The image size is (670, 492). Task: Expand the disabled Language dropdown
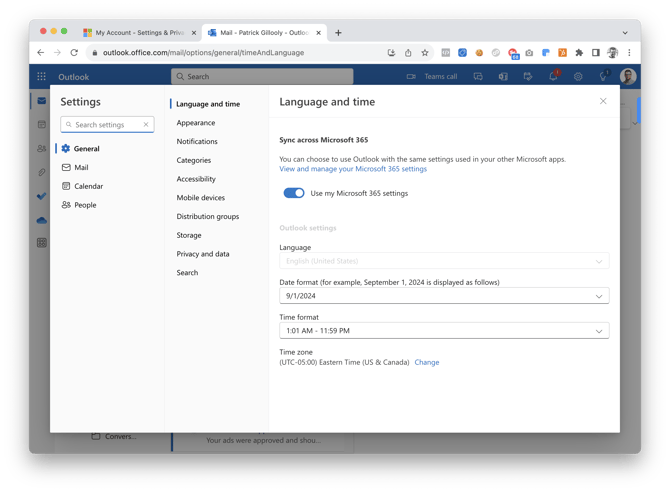(x=443, y=261)
